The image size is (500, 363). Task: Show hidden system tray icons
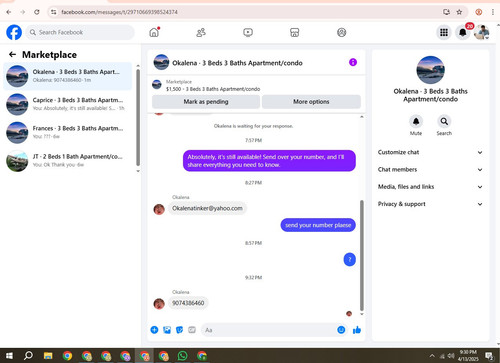pos(432,356)
